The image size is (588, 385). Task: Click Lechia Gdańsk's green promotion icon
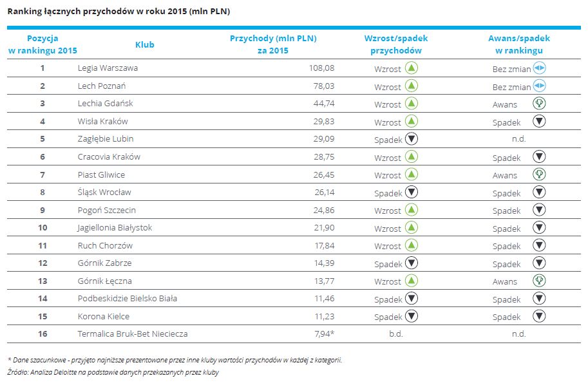(540, 103)
